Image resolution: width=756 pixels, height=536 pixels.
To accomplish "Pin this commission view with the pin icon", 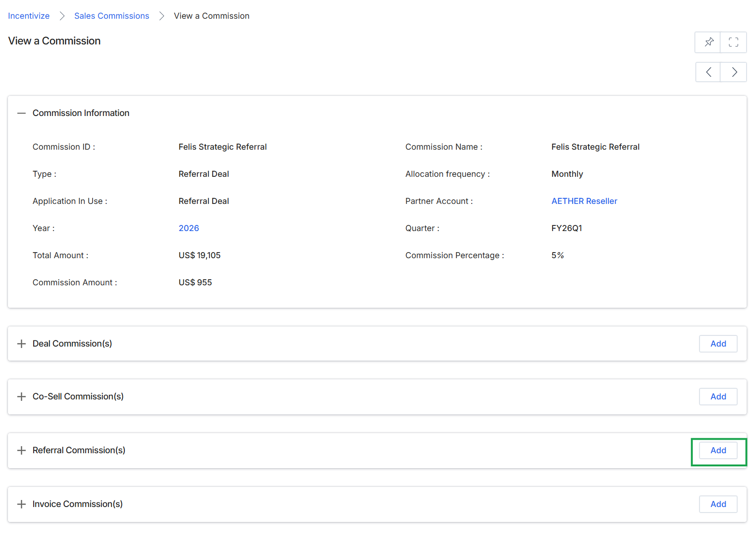I will coord(708,42).
